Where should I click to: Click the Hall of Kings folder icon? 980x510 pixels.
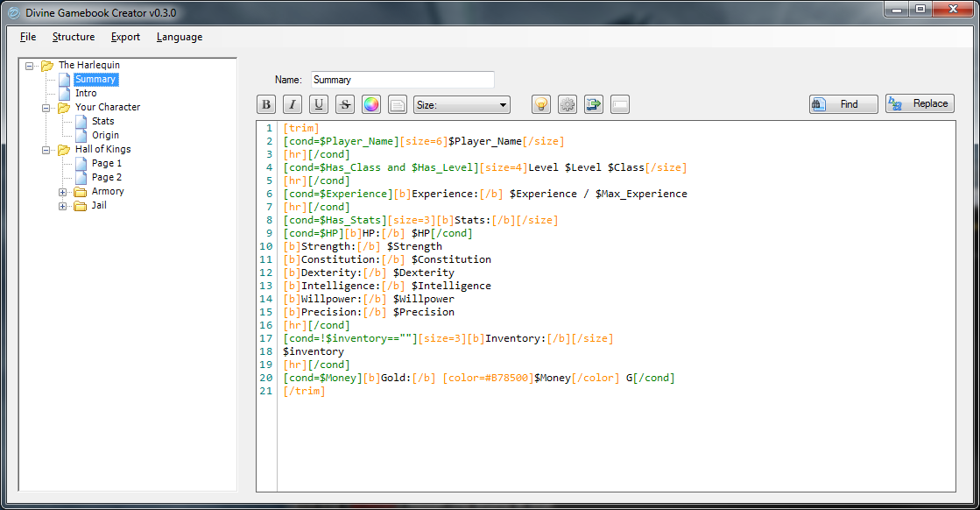[64, 150]
